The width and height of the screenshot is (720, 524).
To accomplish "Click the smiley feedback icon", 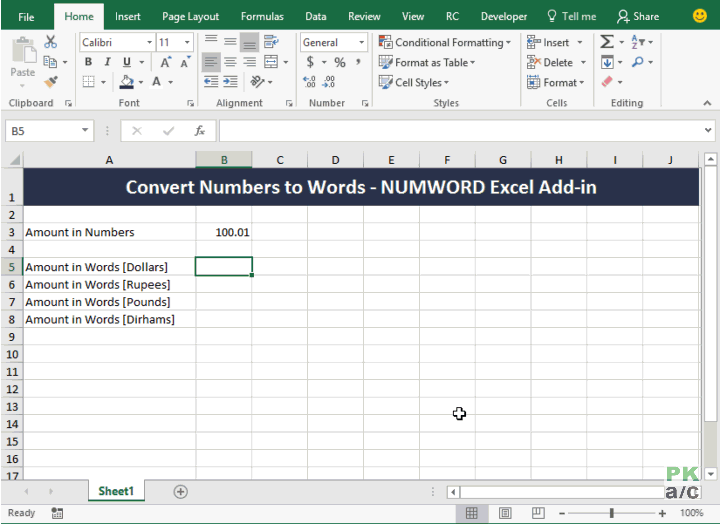I will (x=700, y=16).
